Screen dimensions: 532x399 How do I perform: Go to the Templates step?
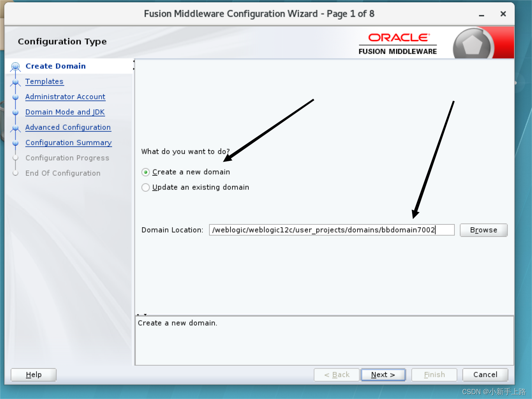(45, 82)
